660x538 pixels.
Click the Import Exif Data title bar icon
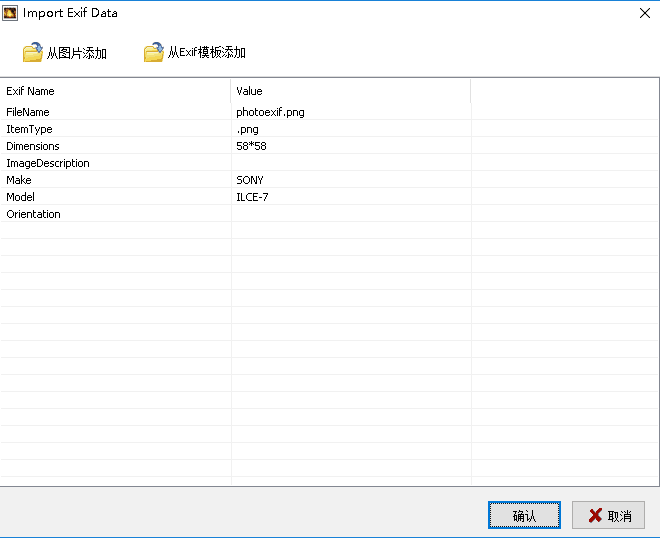[x=11, y=13]
